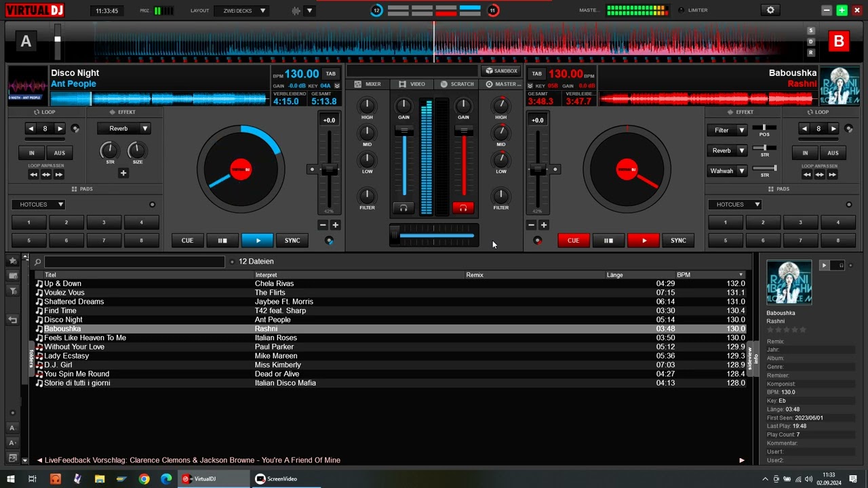Pause deck A
This screenshot has height=488, width=868.
[x=222, y=241]
